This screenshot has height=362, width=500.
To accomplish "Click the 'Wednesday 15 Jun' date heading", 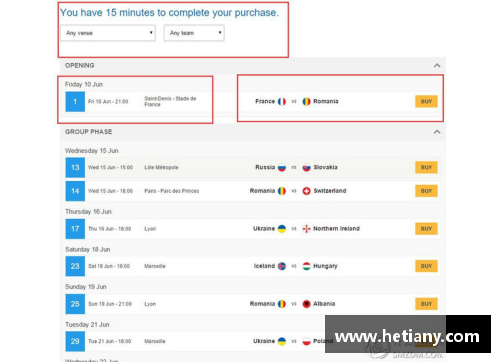I will point(92,151).
